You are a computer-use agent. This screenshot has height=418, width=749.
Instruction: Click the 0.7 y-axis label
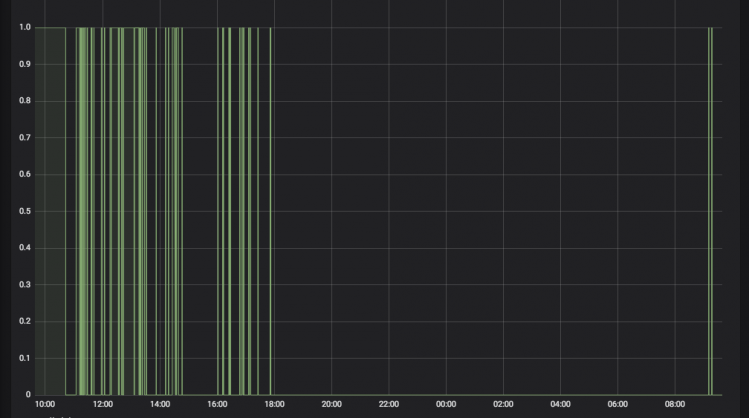25,138
